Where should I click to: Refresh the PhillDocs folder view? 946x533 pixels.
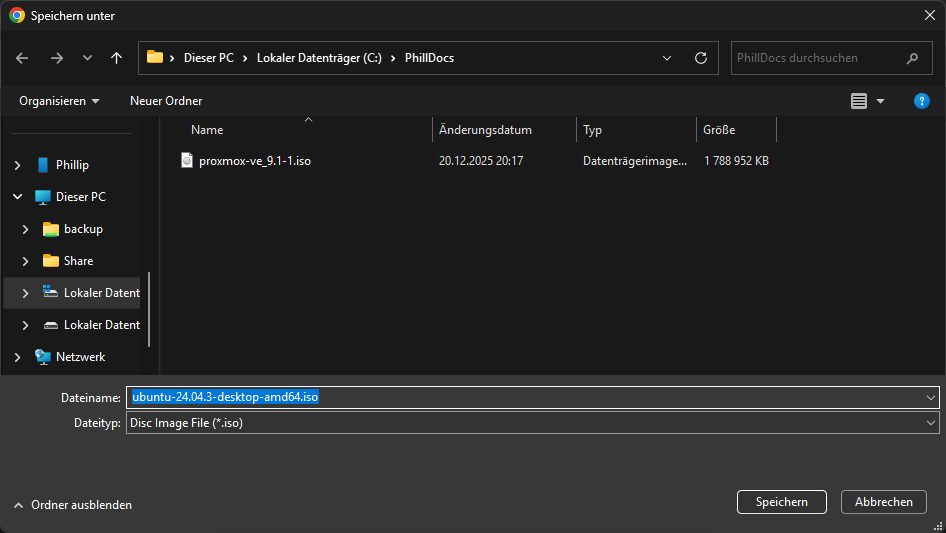pos(700,58)
